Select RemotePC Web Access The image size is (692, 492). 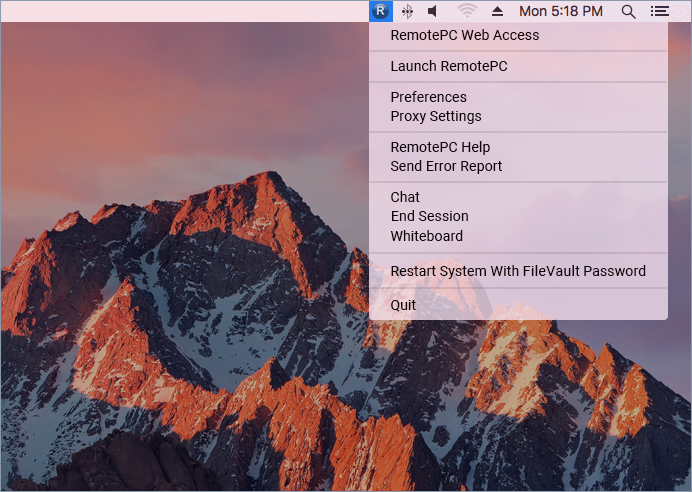coord(464,35)
